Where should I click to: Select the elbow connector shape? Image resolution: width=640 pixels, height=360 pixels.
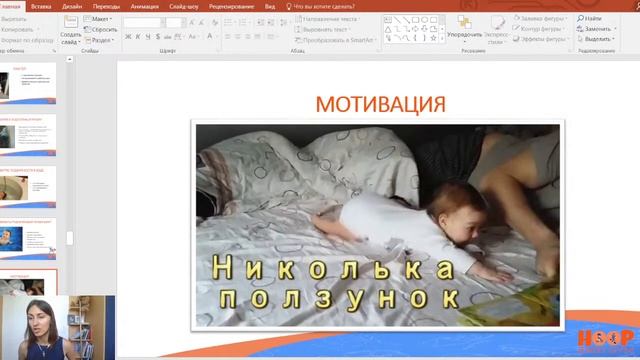pos(397,29)
